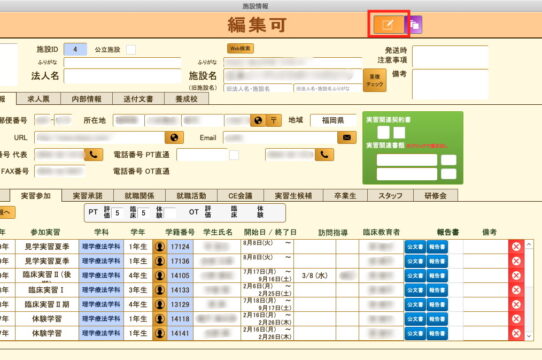
Task: Click the Web検索 button
Action: pos(240,48)
